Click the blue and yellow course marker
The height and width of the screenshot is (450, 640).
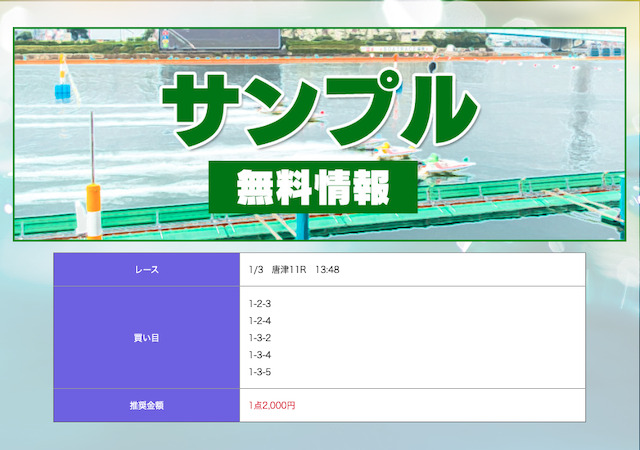[x=63, y=84]
